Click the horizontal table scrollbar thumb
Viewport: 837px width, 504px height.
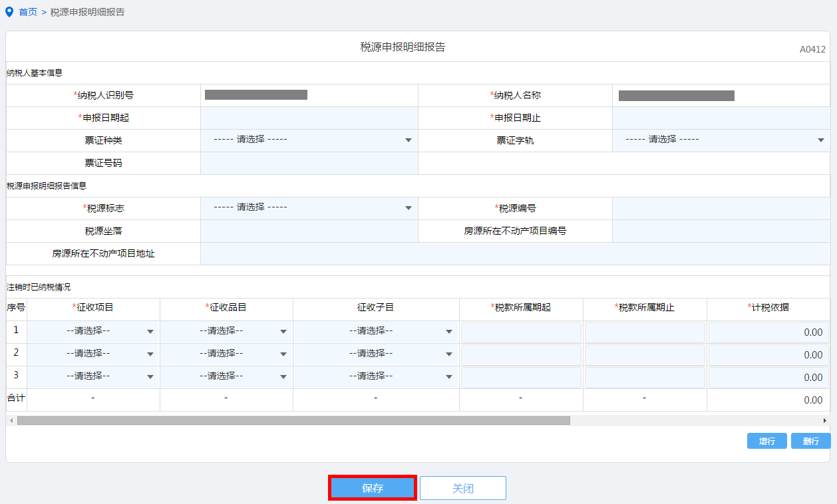(x=293, y=421)
